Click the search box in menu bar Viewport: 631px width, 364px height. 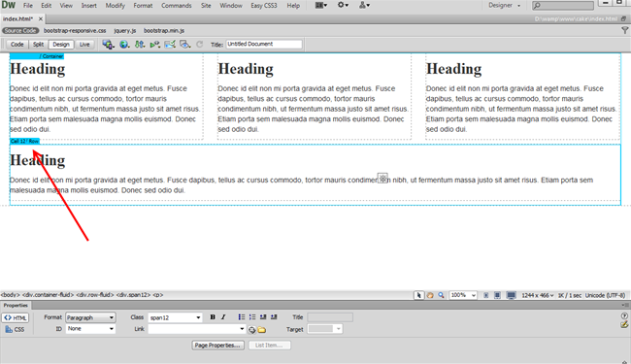(x=563, y=5)
